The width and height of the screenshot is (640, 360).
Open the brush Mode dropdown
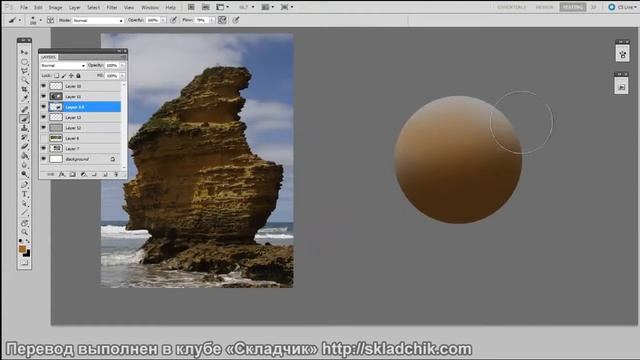(x=98, y=20)
